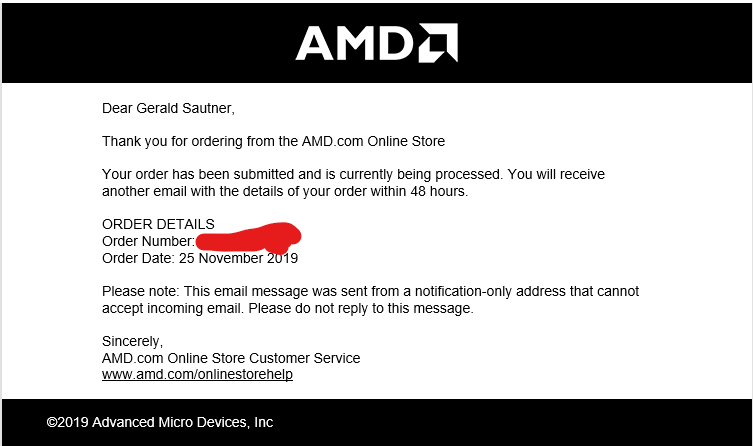
Task: Click the 'Order Number:' label
Action: pyautogui.click(x=148, y=241)
